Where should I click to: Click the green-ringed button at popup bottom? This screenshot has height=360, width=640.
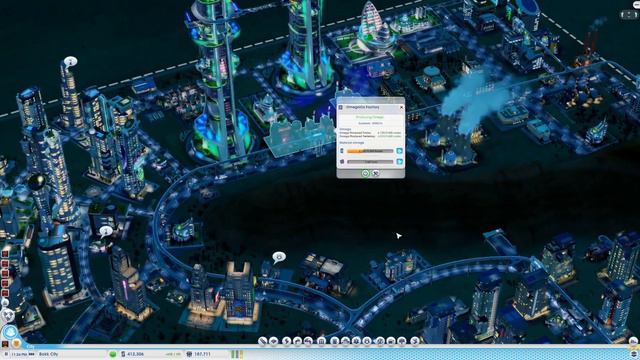click(x=365, y=173)
